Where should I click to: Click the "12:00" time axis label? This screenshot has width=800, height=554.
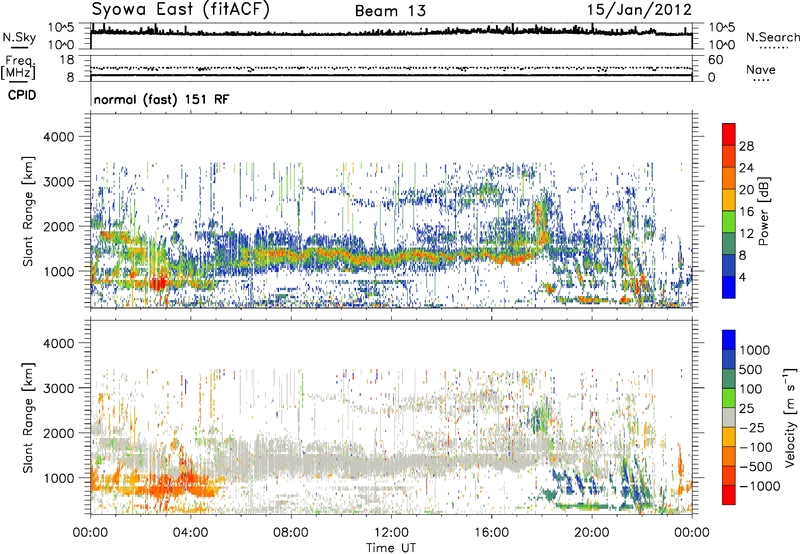click(391, 533)
